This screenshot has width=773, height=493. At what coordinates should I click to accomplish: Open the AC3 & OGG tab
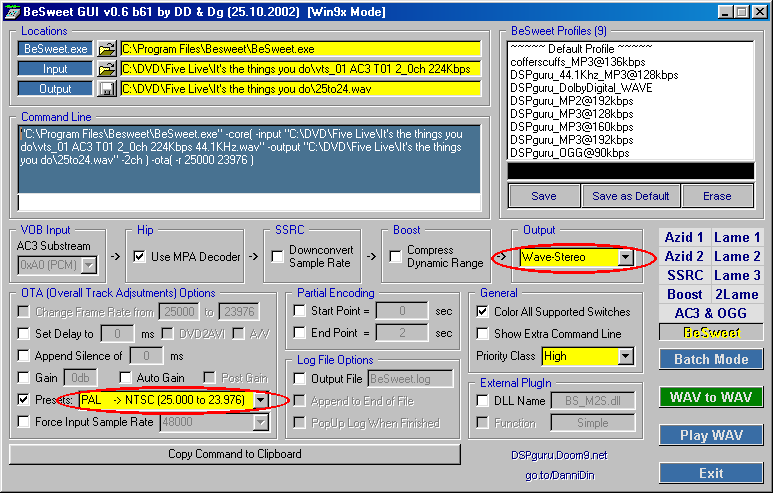(711, 313)
